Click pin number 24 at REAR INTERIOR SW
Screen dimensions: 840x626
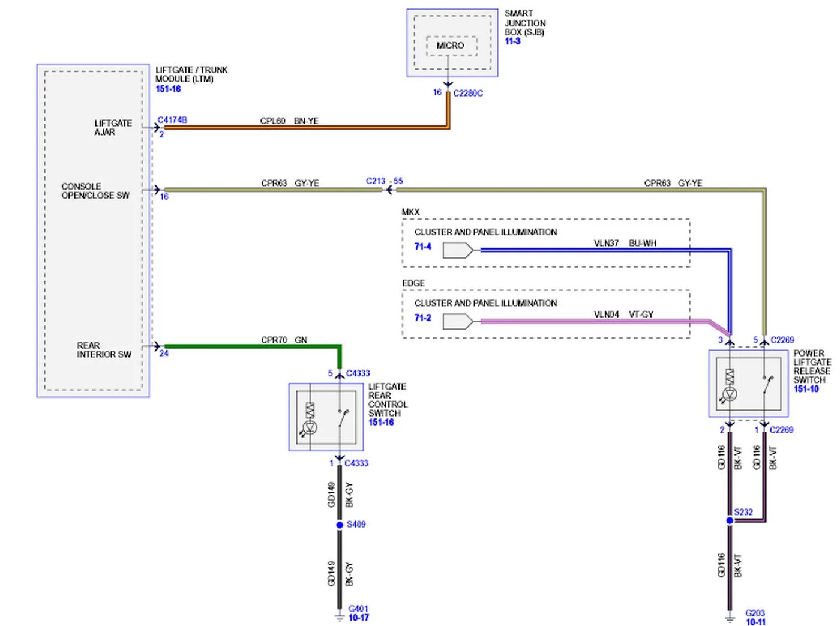[164, 354]
